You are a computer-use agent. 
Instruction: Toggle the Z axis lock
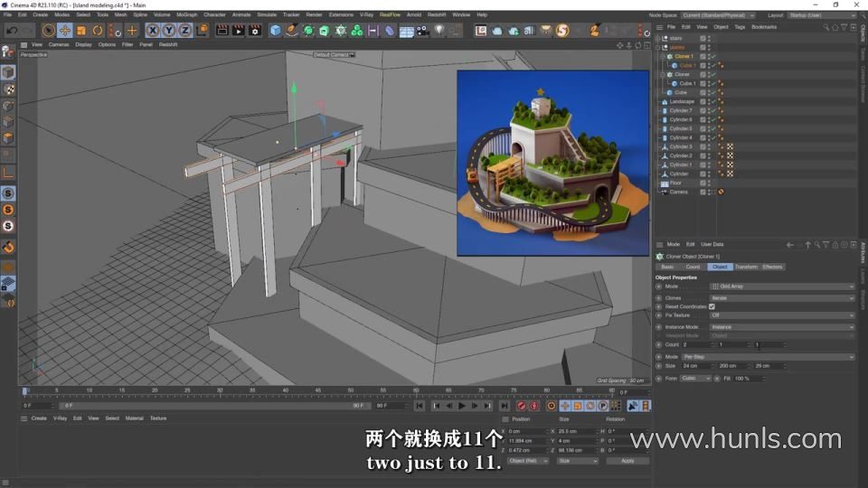click(184, 31)
